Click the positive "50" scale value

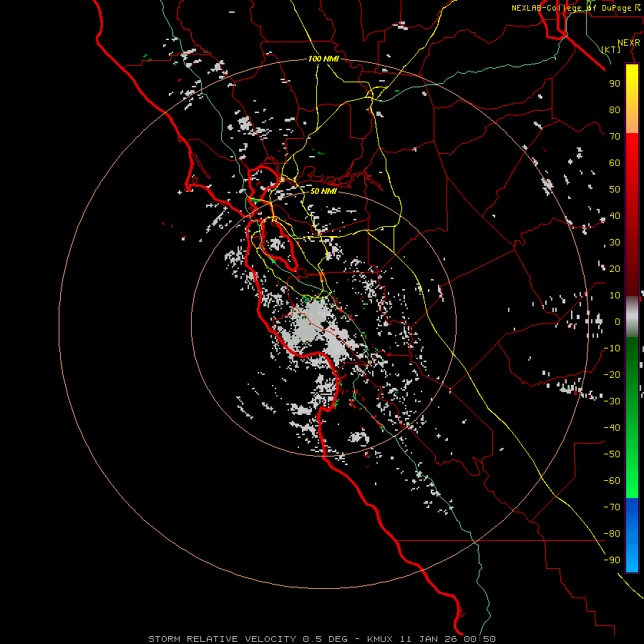tap(615, 190)
